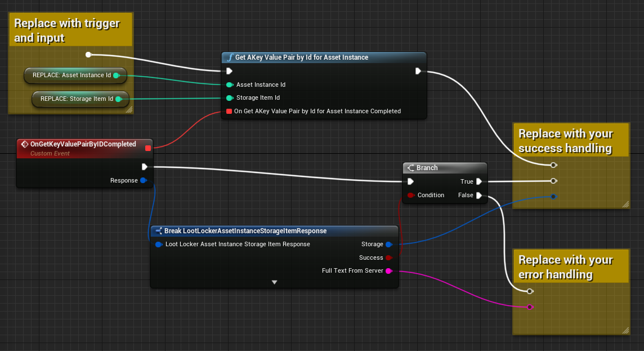Click the Response output pin on custom event
This screenshot has width=644, height=351.
pos(144,181)
